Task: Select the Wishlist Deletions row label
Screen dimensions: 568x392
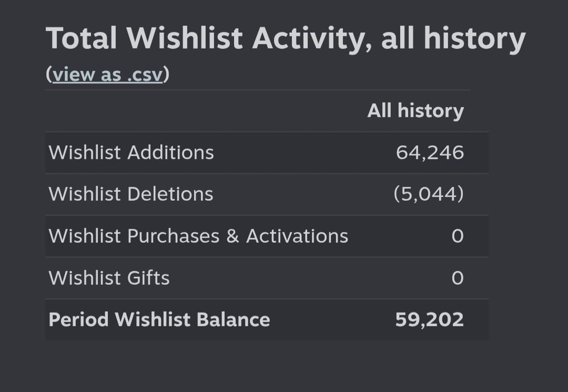Action: click(x=130, y=193)
